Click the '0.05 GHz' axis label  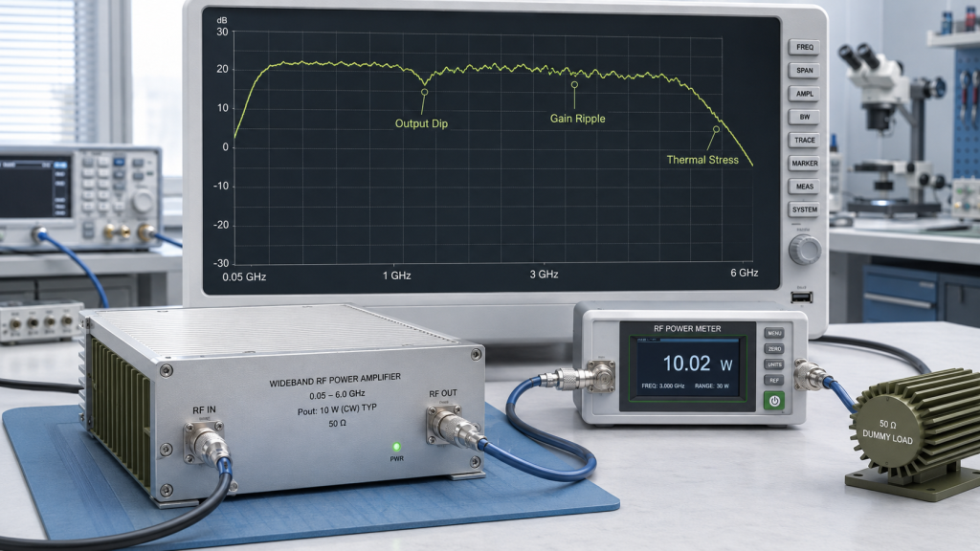click(x=244, y=276)
